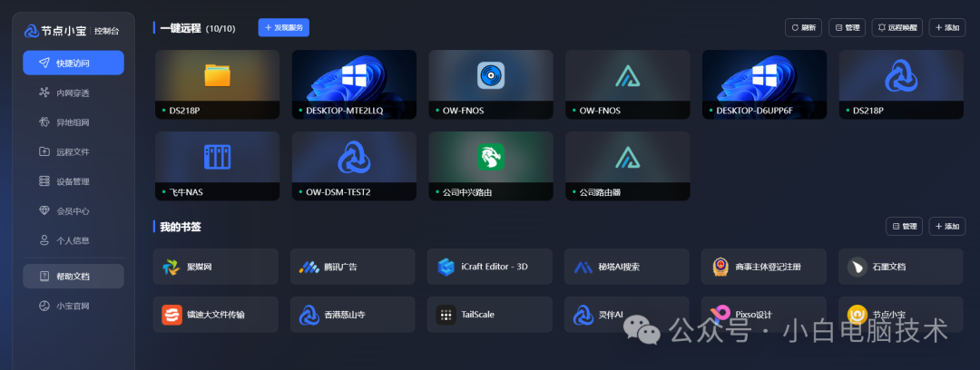Click the 我的书签 section heading
This screenshot has width=980, height=370.
(x=180, y=227)
